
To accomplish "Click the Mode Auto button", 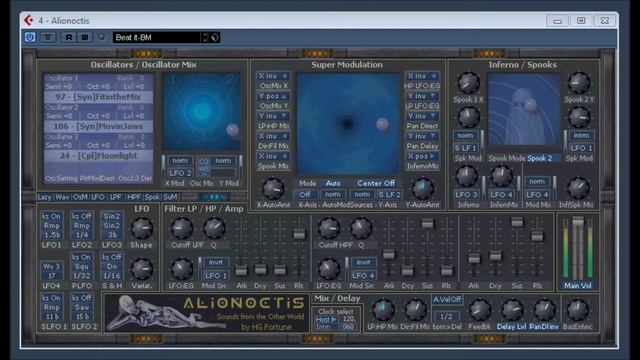I will tap(333, 183).
